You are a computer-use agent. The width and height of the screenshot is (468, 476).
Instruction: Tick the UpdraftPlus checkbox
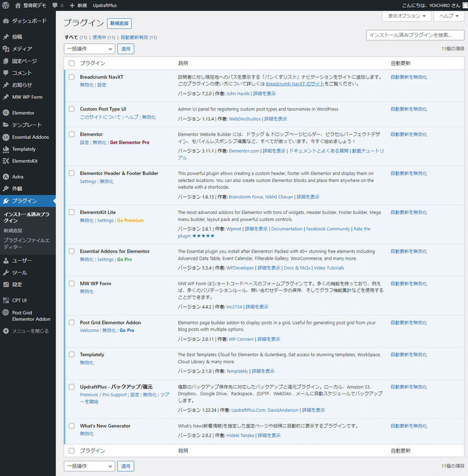[x=72, y=387]
